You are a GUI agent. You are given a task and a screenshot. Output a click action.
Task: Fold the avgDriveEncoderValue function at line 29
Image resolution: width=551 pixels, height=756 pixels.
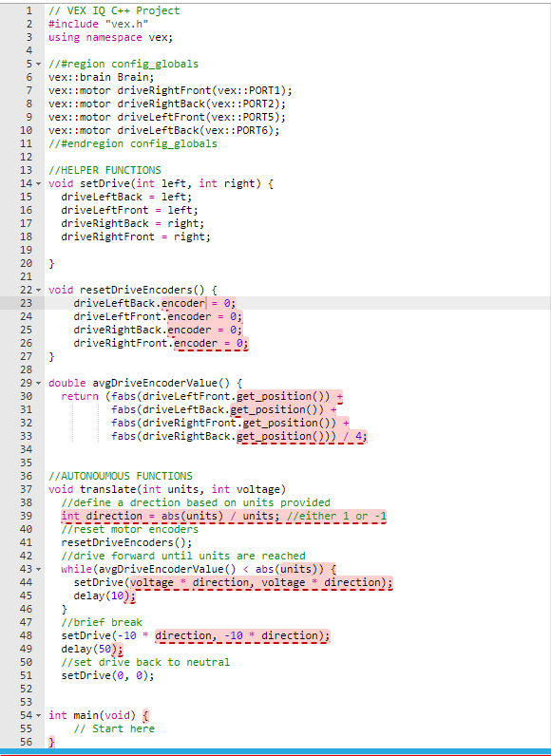pos(39,384)
